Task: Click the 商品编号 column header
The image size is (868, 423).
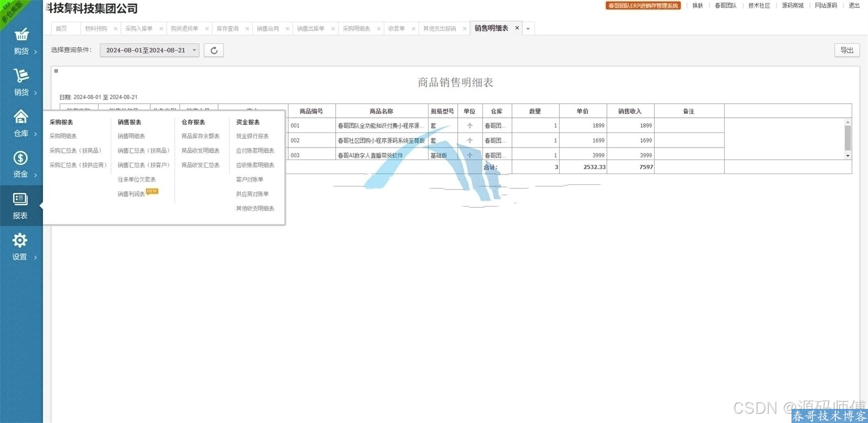Action: tap(311, 111)
